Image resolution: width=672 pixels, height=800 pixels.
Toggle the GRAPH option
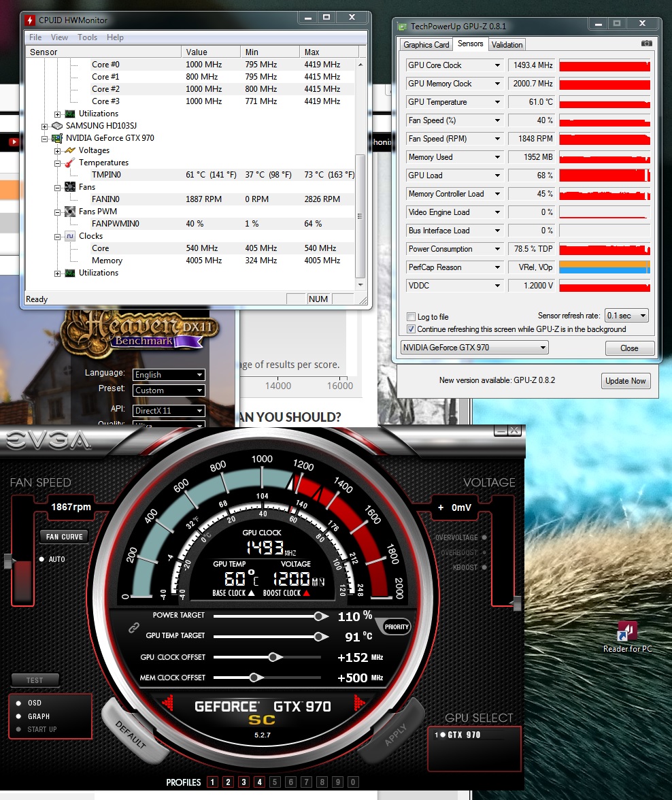pyautogui.click(x=19, y=716)
